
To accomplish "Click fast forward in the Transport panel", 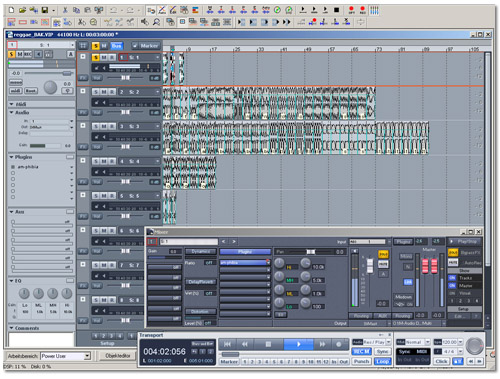I will pos(322,344).
